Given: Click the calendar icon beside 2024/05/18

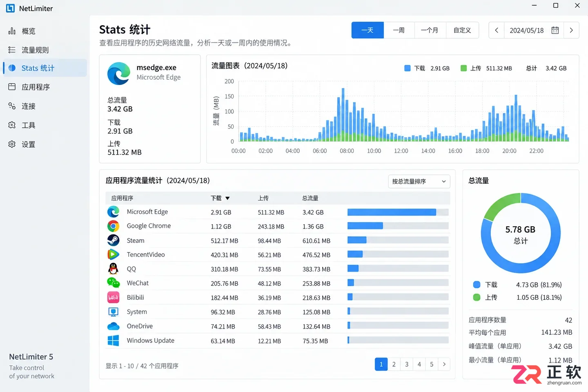Looking at the screenshot, I should click(555, 30).
